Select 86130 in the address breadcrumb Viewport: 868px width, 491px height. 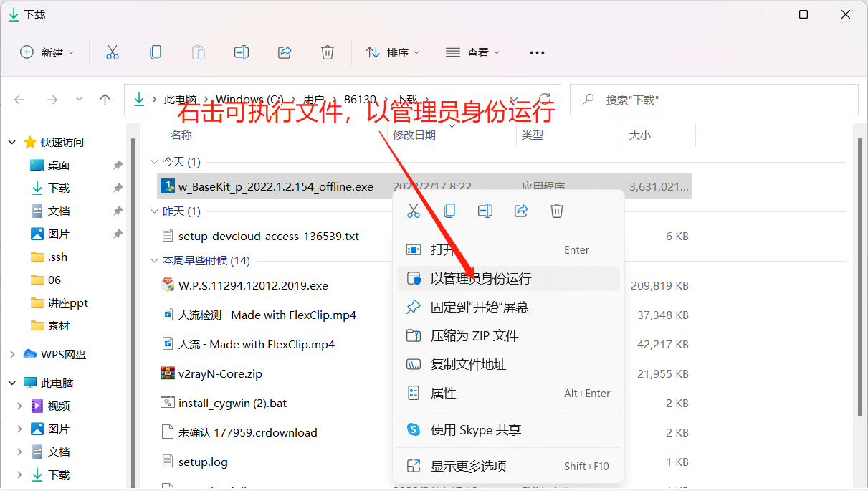(360, 100)
